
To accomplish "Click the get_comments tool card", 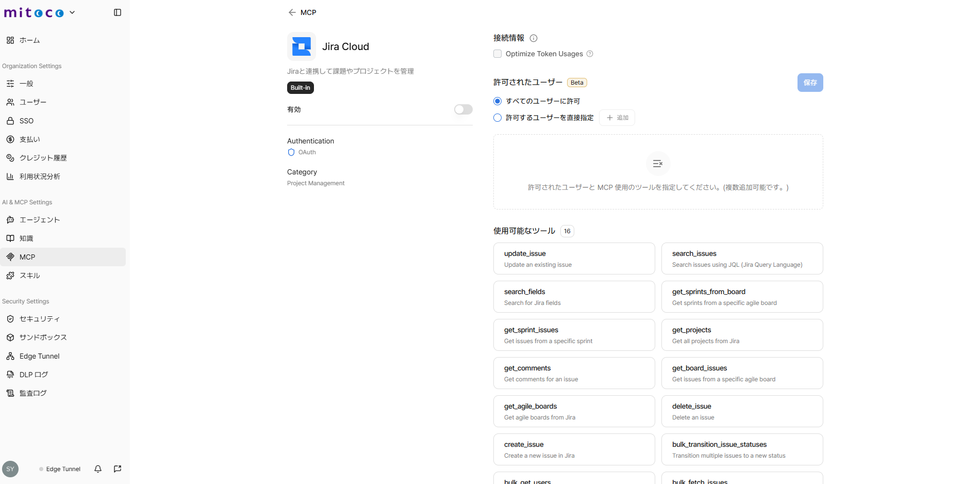I will click(574, 373).
